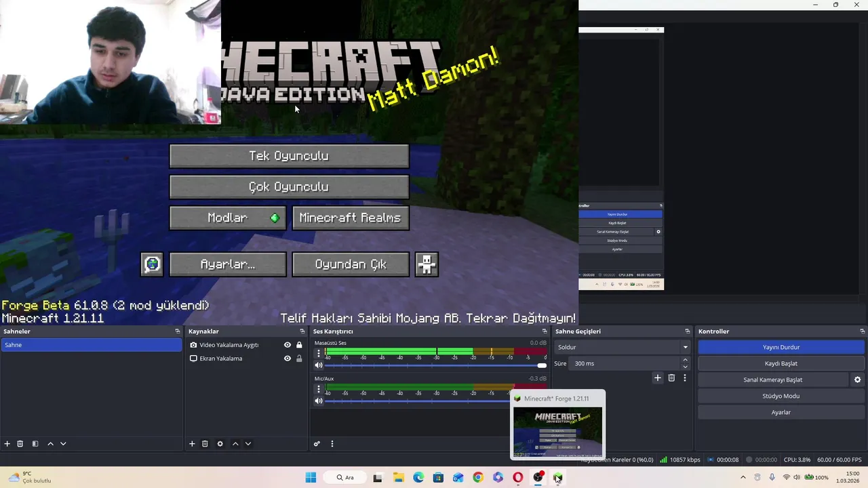
Task: Move source up in Kaynaklar panel
Action: 235,444
